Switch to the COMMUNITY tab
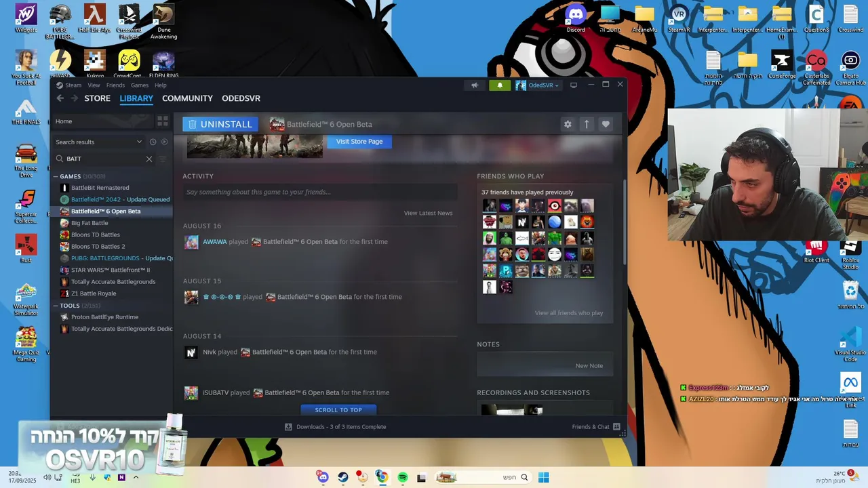 (x=187, y=98)
